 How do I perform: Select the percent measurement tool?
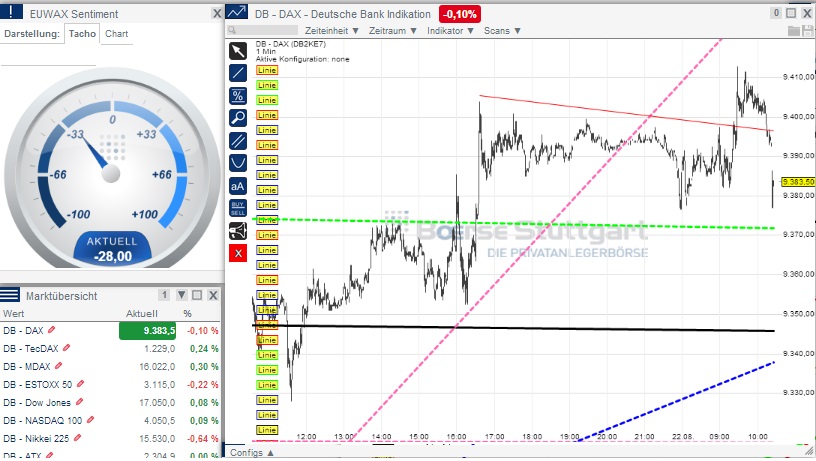point(238,96)
